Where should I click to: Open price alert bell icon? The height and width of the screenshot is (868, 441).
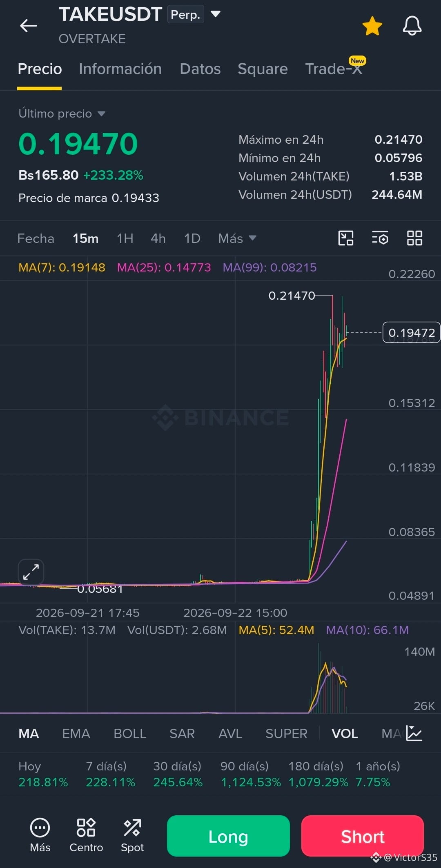pos(412,26)
